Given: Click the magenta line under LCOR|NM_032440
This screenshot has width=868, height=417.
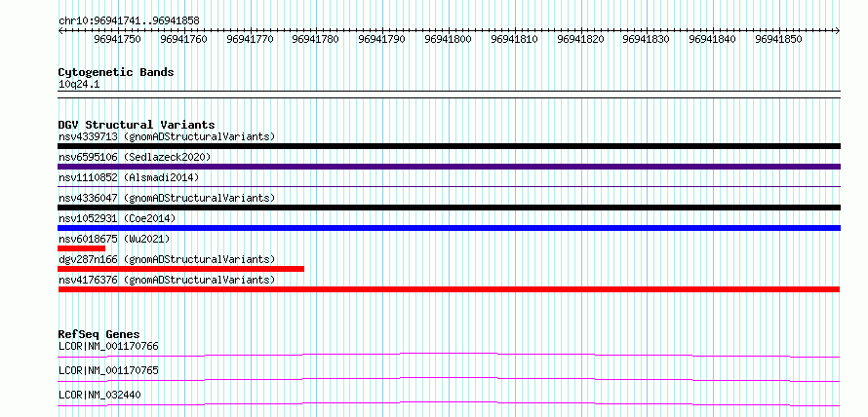Looking at the screenshot, I should (449, 403).
